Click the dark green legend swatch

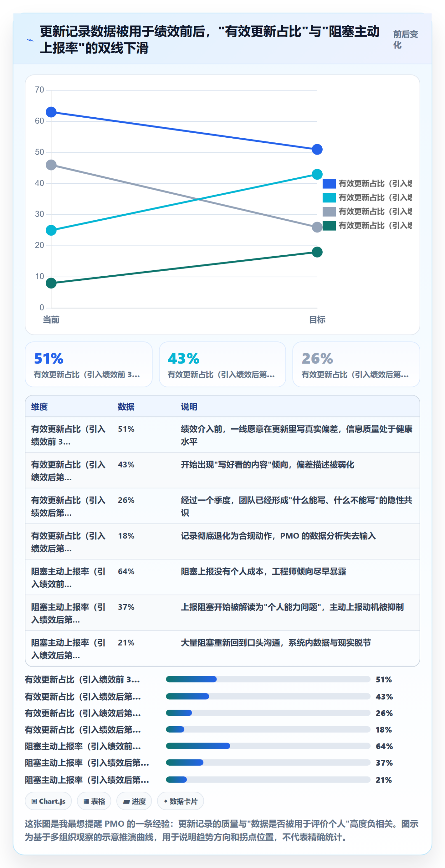[329, 225]
